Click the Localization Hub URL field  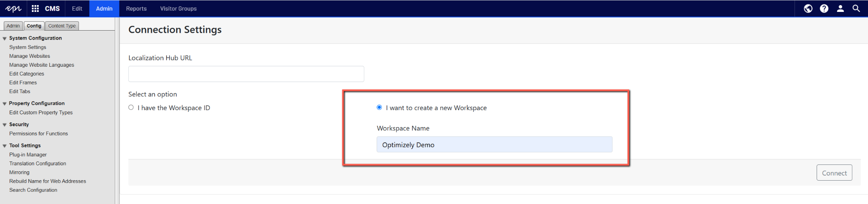pyautogui.click(x=246, y=74)
